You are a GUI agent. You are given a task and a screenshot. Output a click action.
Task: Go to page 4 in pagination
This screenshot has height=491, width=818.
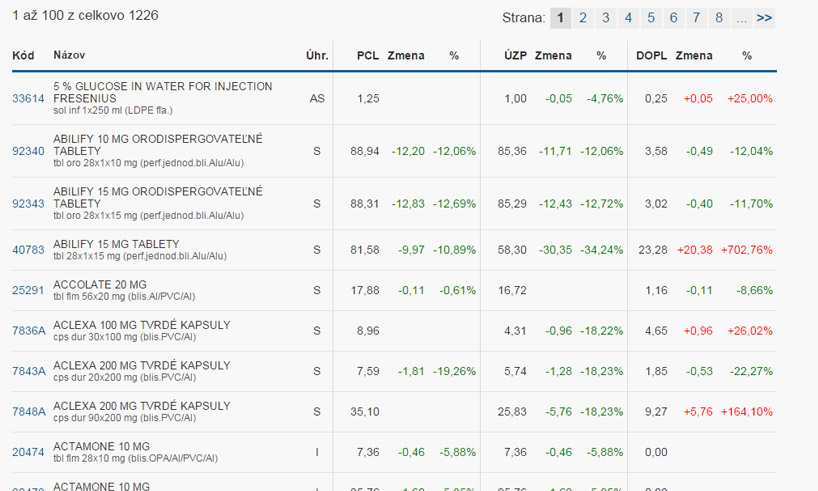click(629, 18)
